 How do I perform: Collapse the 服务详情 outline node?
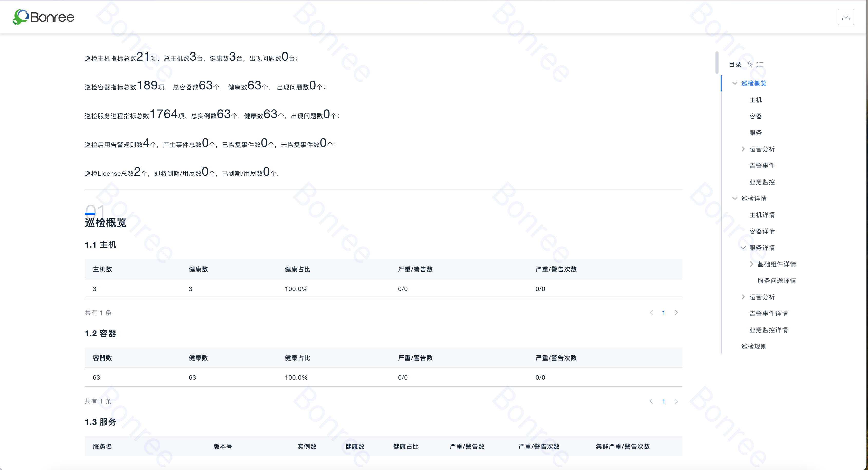(743, 248)
